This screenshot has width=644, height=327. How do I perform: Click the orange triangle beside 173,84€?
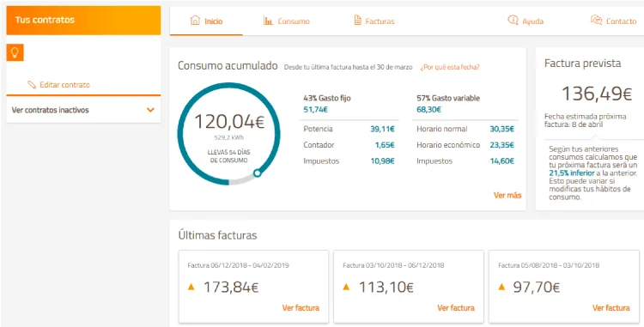pos(191,288)
